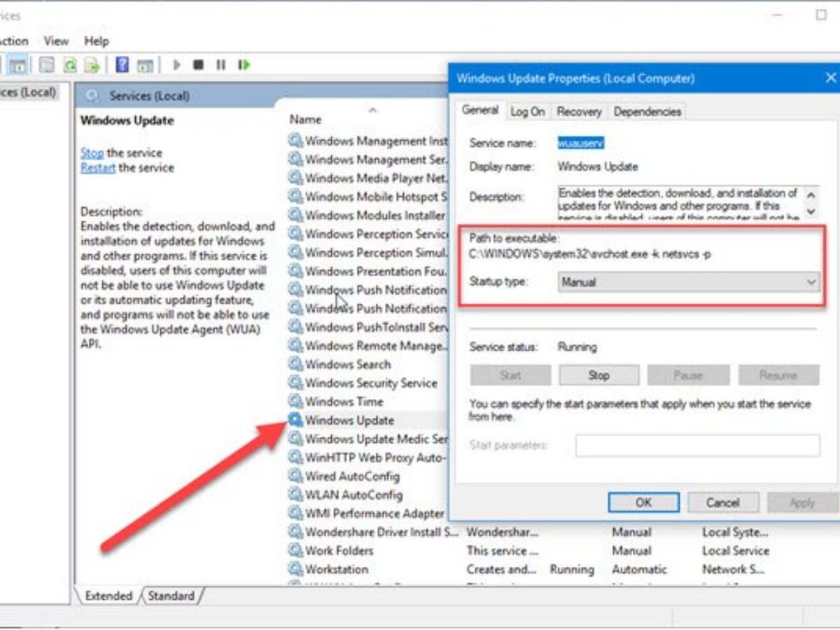Select the Windows Perception Service row
The image size is (840, 630).
tap(368, 234)
